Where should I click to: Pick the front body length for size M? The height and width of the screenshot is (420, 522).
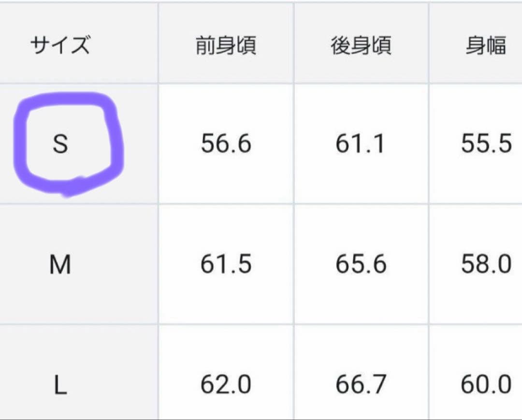tap(226, 265)
